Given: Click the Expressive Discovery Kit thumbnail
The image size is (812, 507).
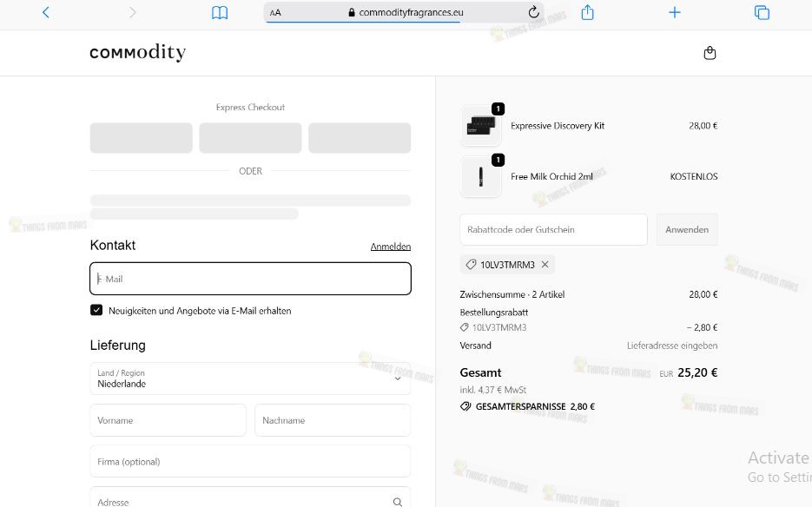Looking at the screenshot, I should click(480, 125).
